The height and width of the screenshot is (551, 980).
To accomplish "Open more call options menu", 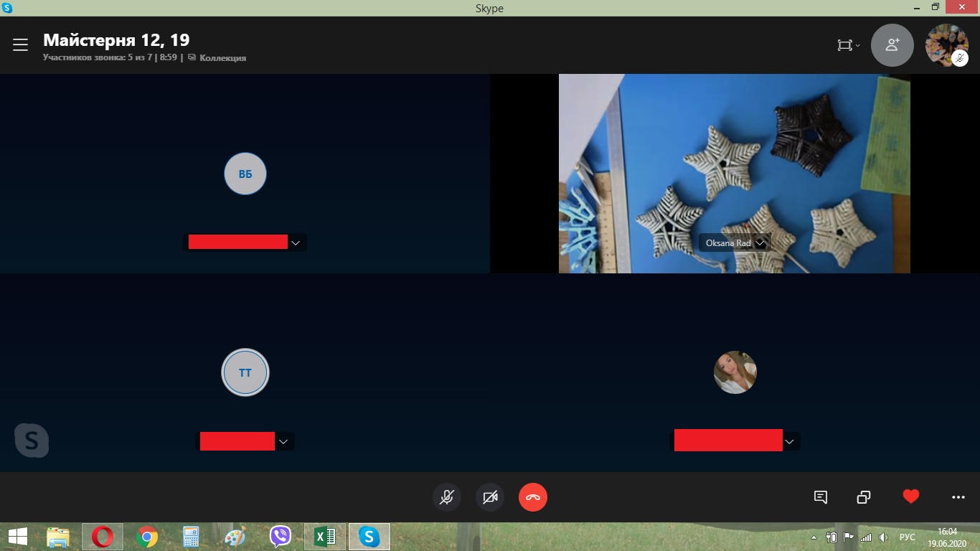I will tap(958, 496).
